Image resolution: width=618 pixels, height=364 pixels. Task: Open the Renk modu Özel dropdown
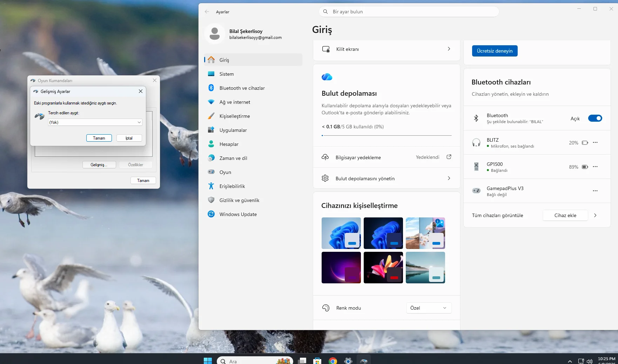(429, 308)
